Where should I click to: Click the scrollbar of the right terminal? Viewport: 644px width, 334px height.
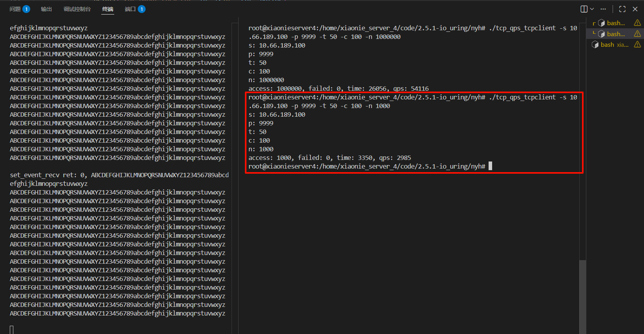coord(583,297)
